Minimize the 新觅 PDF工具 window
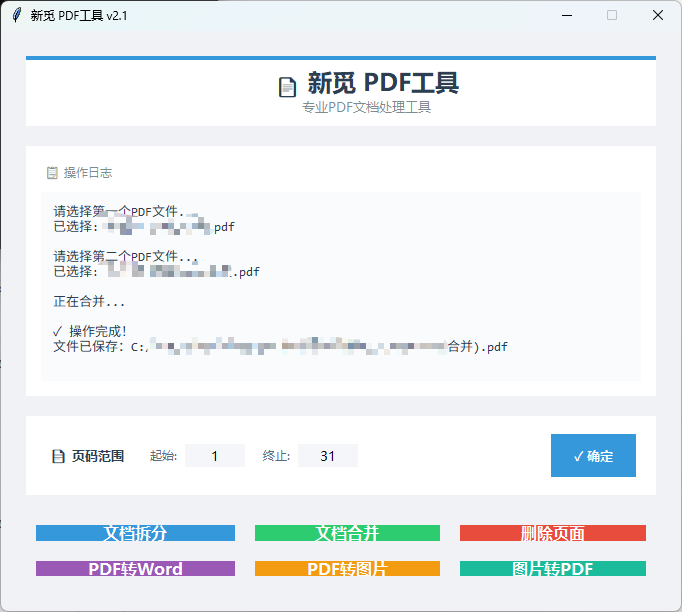The image size is (682, 612). coord(567,15)
